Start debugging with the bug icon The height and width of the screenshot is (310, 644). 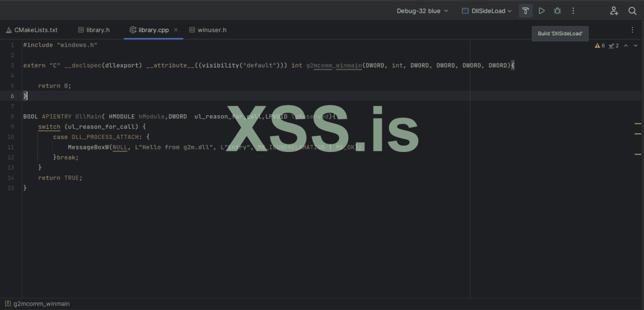(x=557, y=11)
